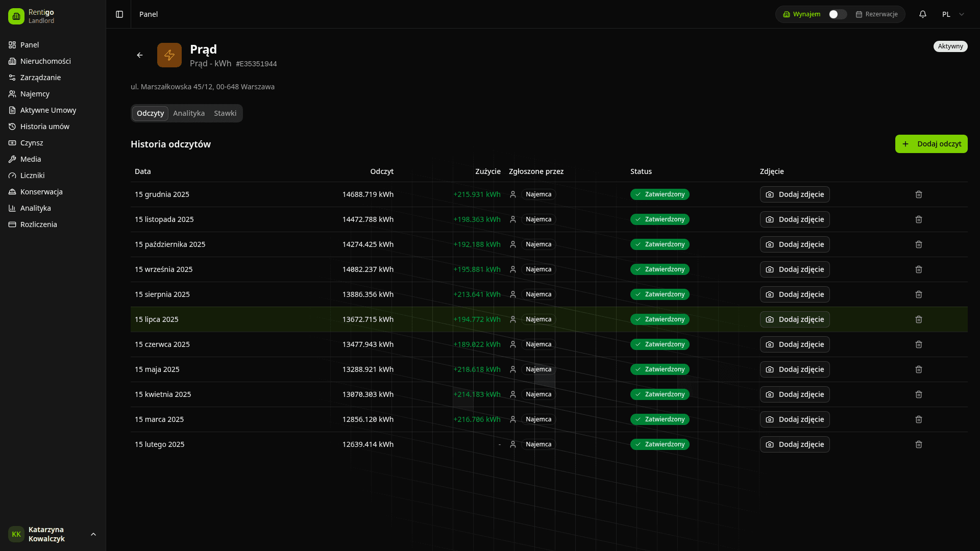Open the PL language dropdown
Viewport: 980px width, 551px height.
click(952, 14)
